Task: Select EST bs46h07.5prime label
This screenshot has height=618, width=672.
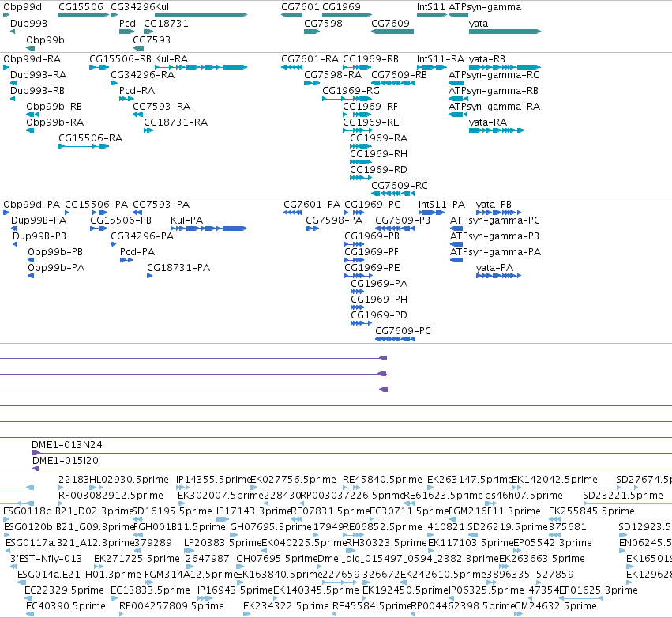Action: tap(524, 496)
